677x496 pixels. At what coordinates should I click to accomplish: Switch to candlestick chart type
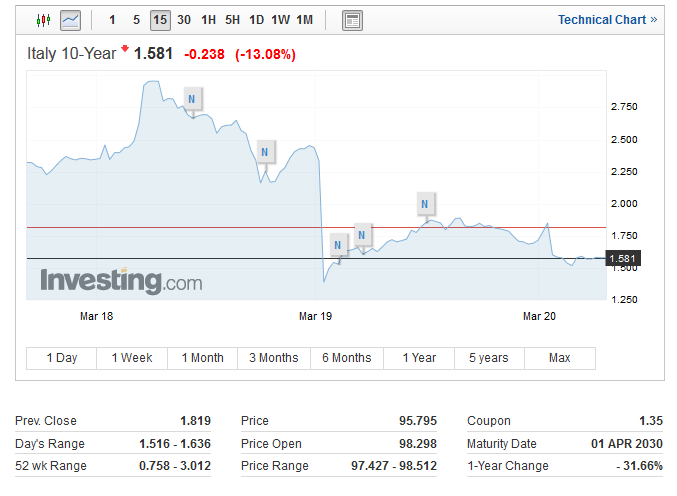tap(43, 20)
